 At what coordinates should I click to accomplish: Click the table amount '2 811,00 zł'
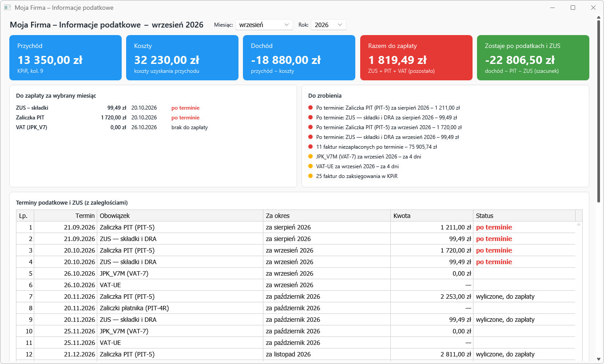pos(456,354)
